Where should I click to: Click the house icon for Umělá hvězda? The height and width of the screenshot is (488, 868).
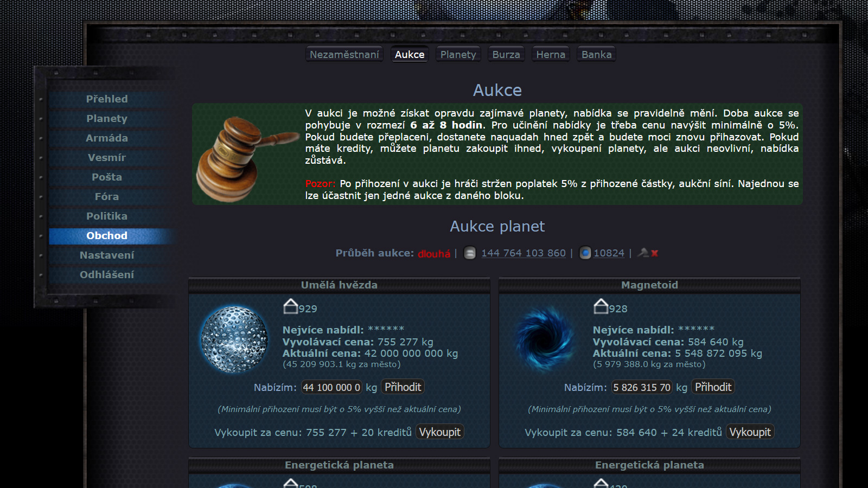point(291,307)
